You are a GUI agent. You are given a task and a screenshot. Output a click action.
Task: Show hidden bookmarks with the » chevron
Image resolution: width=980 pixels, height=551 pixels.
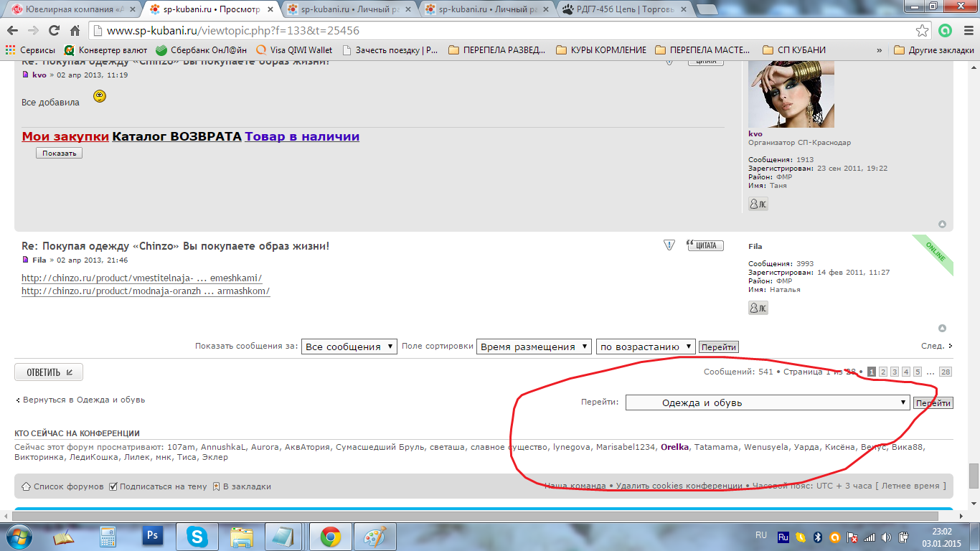[879, 50]
